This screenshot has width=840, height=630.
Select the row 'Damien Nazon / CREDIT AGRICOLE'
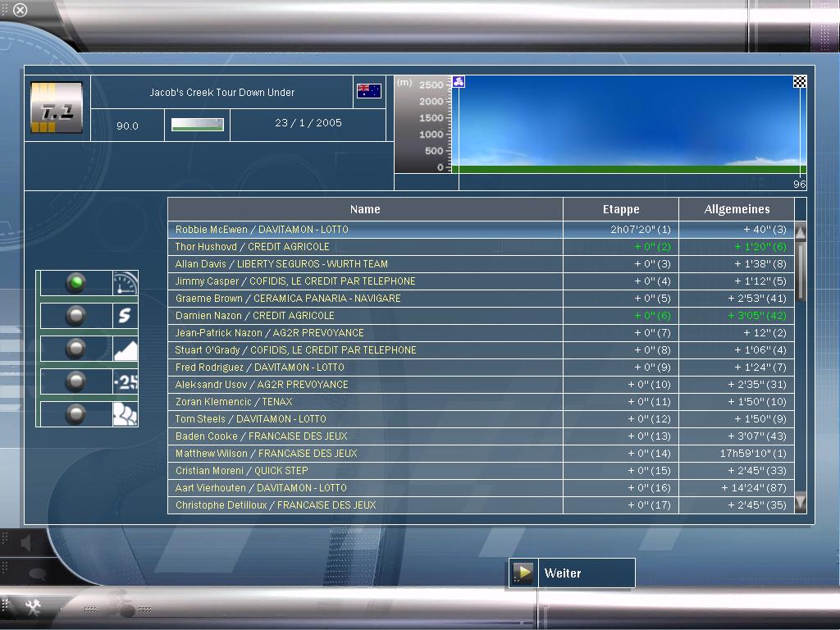click(x=481, y=316)
